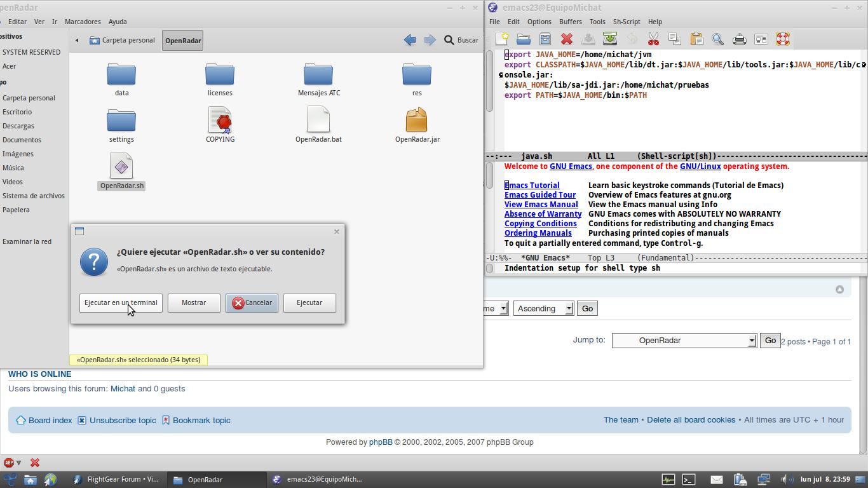Screen dimensions: 868x488
Task: Click the printer icon in Emacs toolbar
Action: [740, 39]
